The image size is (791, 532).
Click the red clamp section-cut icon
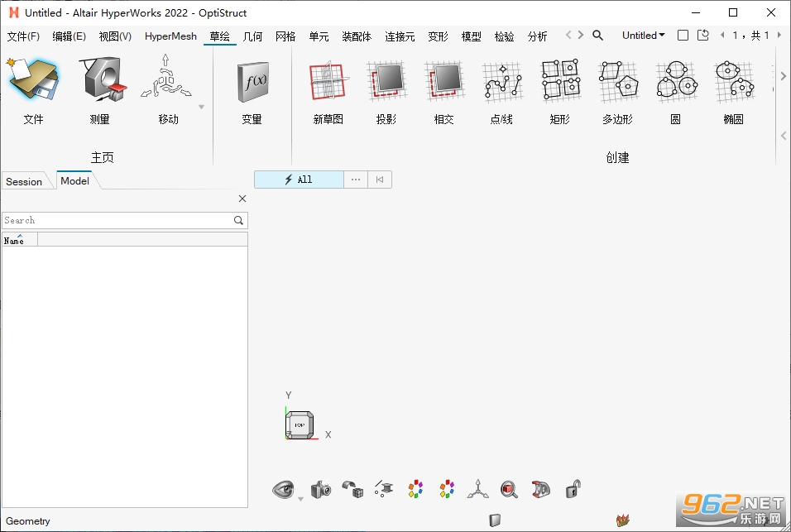pyautogui.click(x=541, y=489)
